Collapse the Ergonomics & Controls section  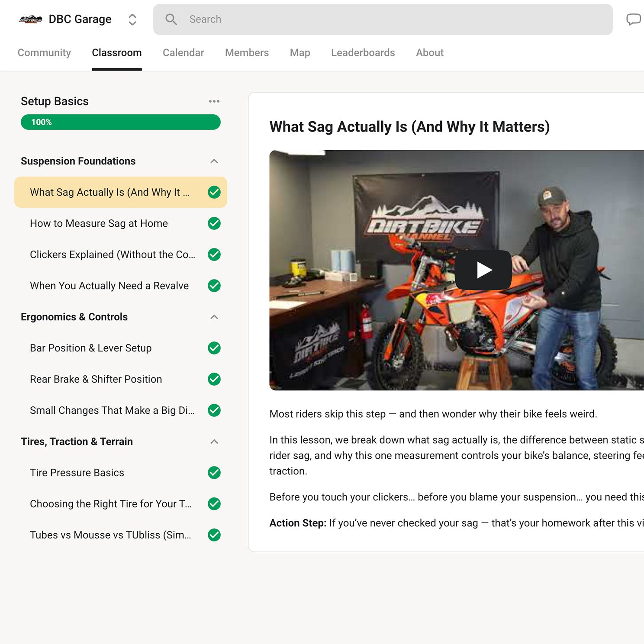(214, 317)
